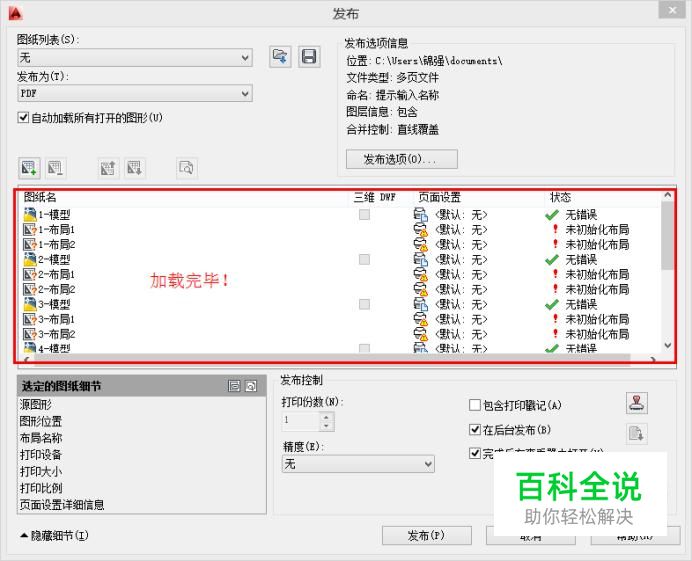Click the Remove Sheets icon
Screen dimensions: 692x561
click(x=56, y=168)
